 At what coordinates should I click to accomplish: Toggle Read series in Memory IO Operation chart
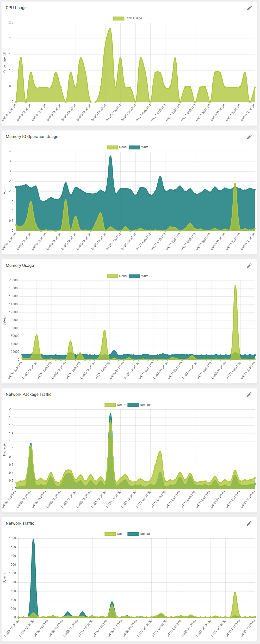click(x=117, y=147)
